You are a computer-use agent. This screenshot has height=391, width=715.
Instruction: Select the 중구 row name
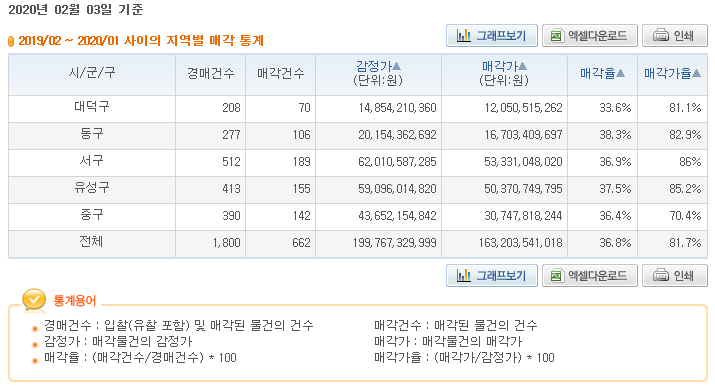click(92, 214)
